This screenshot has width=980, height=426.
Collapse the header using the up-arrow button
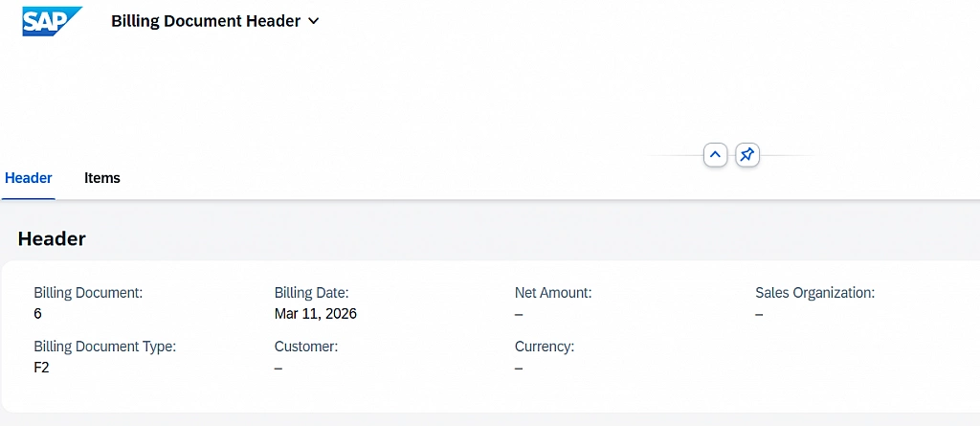716,154
